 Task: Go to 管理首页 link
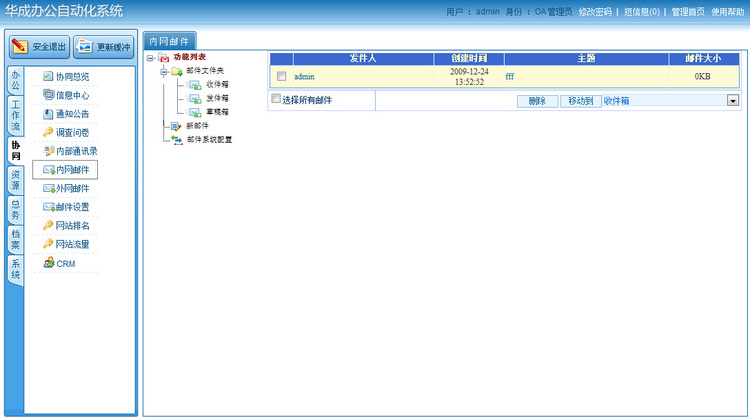coord(688,11)
